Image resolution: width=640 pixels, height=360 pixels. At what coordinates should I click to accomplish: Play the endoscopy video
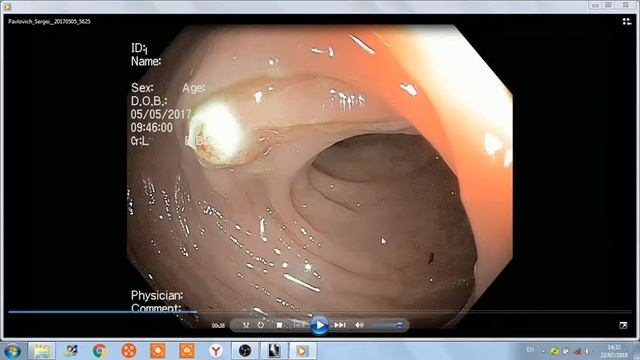point(319,325)
